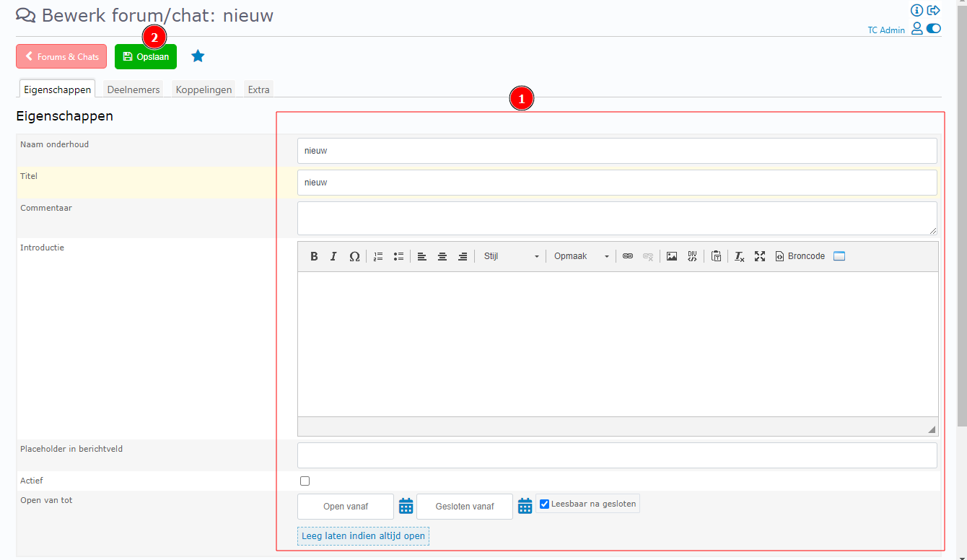Expand the Opmaak dropdown
The image size is (967, 560).
coord(581,256)
